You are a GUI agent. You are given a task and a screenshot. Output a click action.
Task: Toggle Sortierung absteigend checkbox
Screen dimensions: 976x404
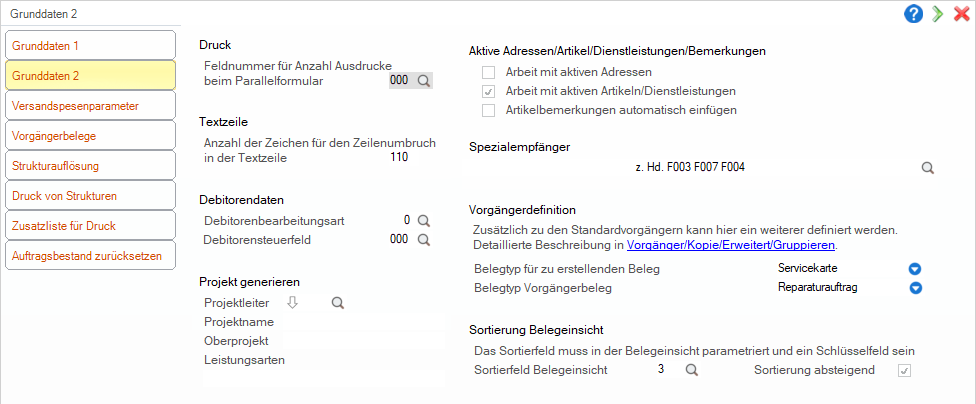(x=904, y=370)
